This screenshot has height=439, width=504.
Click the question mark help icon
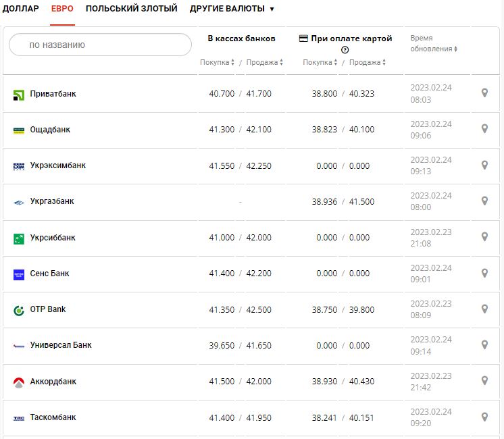(345, 50)
